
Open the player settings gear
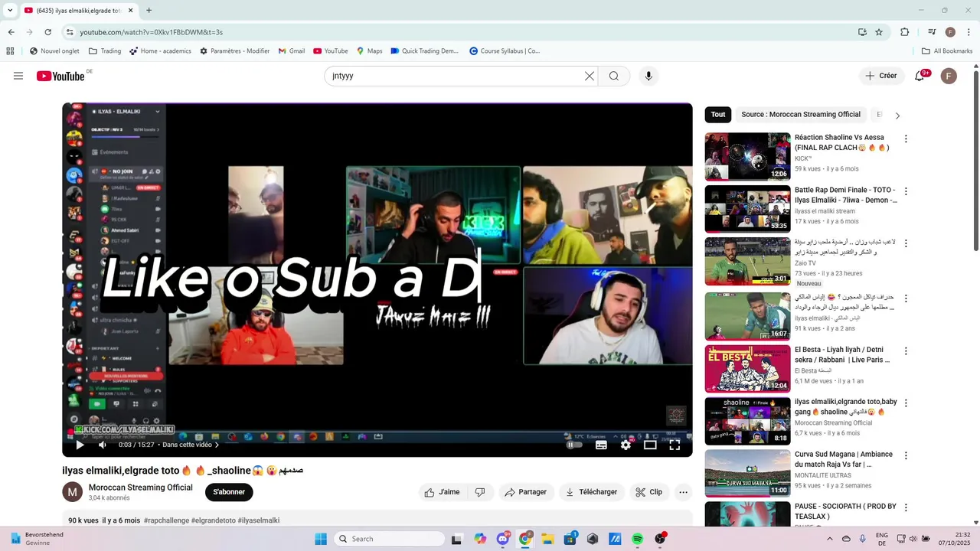coord(626,445)
